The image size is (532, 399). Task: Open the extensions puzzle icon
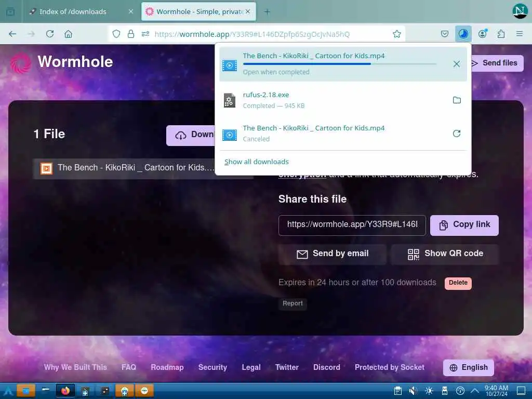tap(501, 34)
